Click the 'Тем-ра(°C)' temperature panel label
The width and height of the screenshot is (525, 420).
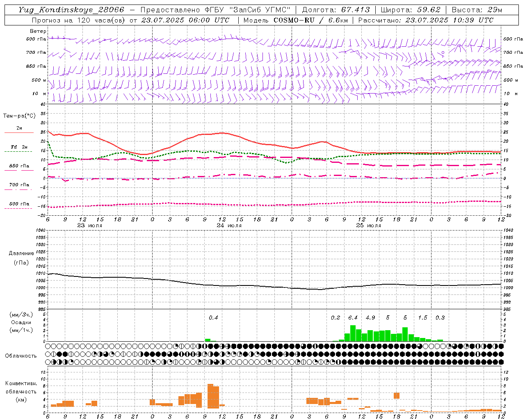point(19,116)
